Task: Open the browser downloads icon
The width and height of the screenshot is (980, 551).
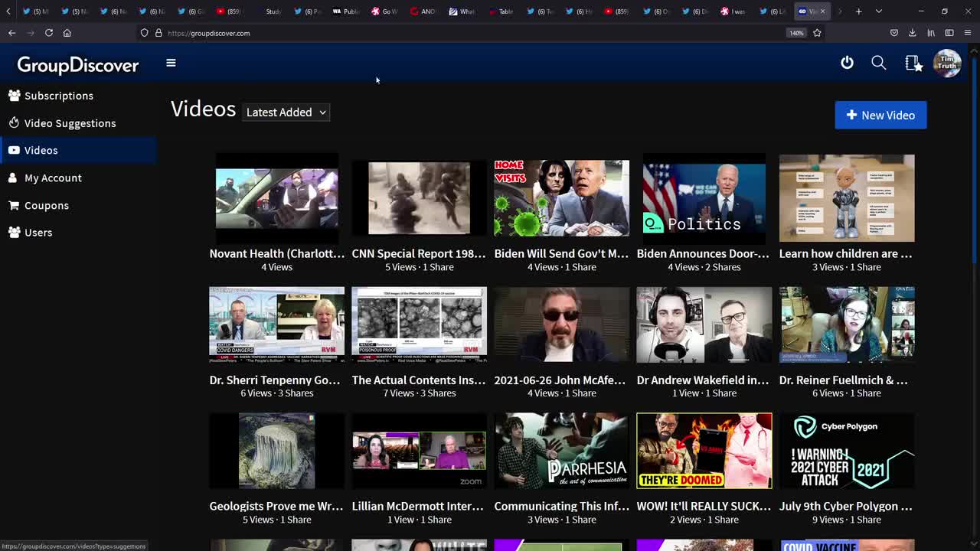Action: coord(912,33)
